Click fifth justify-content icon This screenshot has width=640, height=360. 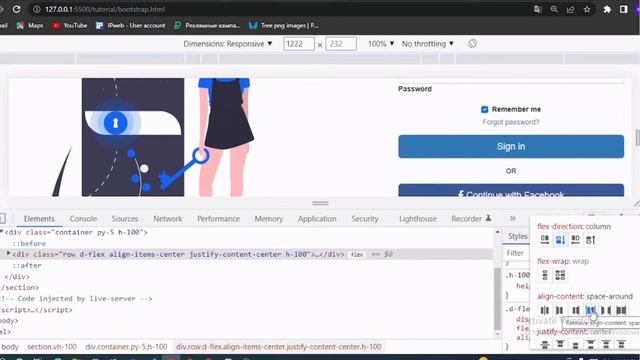pyautogui.click(x=606, y=344)
